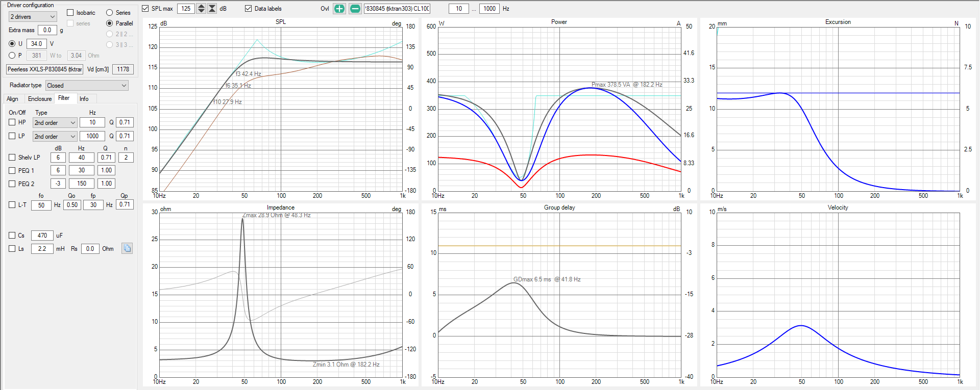The height and width of the screenshot is (390, 980).
Task: Select the P power radio button
Action: (x=12, y=56)
